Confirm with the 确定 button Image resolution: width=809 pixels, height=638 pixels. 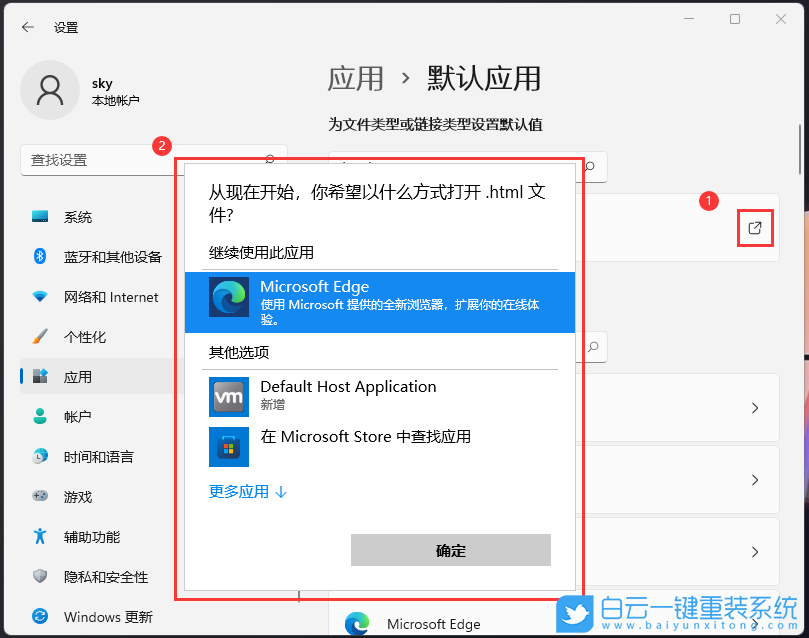coord(450,549)
